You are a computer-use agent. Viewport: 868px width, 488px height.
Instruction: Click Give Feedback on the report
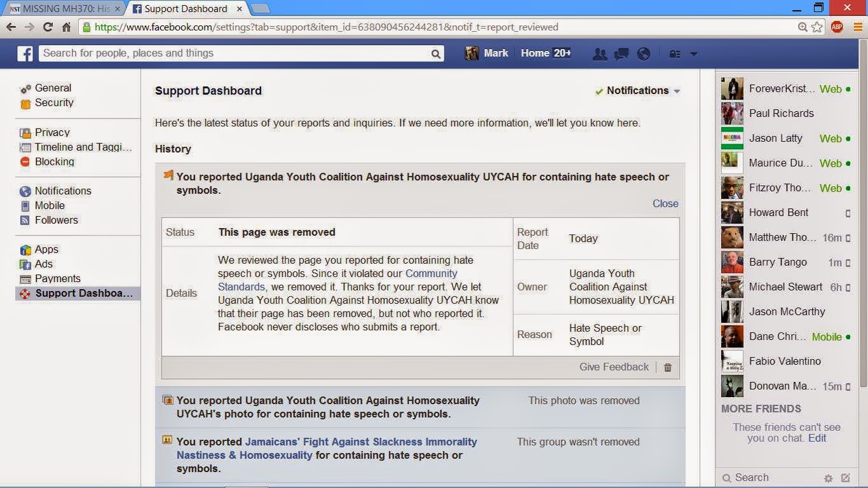click(x=614, y=367)
